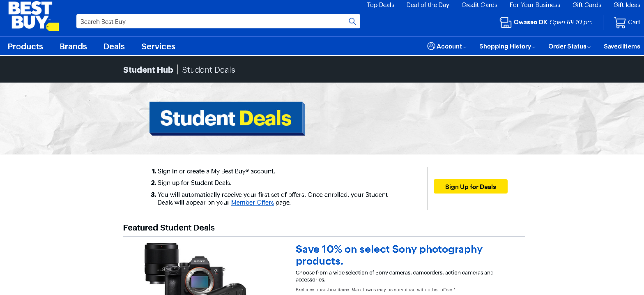Screen dimensions: 644x295
Task: Open the Student Hub link
Action: (x=148, y=70)
